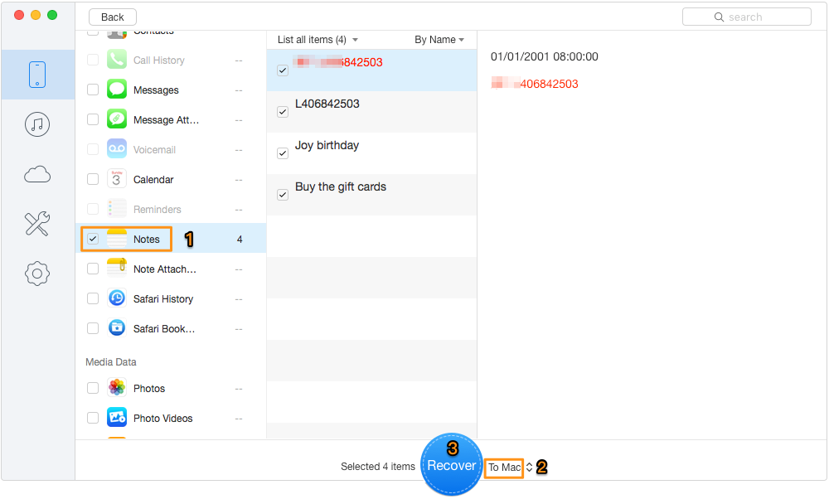The image size is (829, 504).
Task: Click the Photos flower icon
Action: [x=117, y=388]
